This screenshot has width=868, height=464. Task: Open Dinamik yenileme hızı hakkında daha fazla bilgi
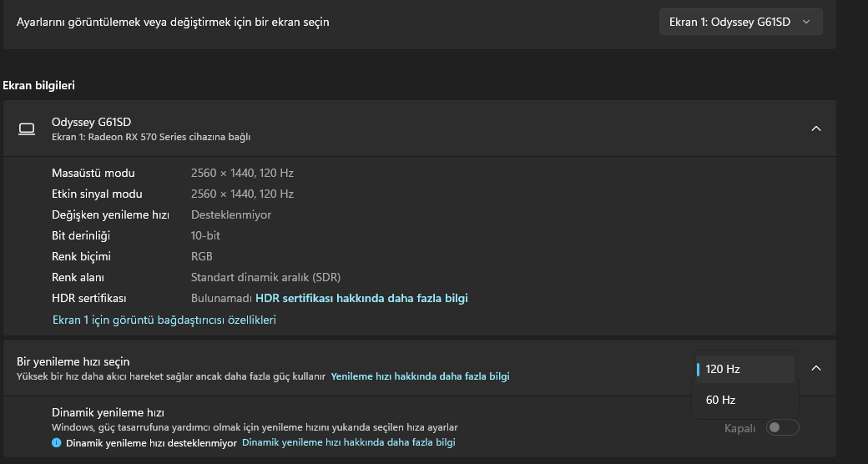pos(348,442)
